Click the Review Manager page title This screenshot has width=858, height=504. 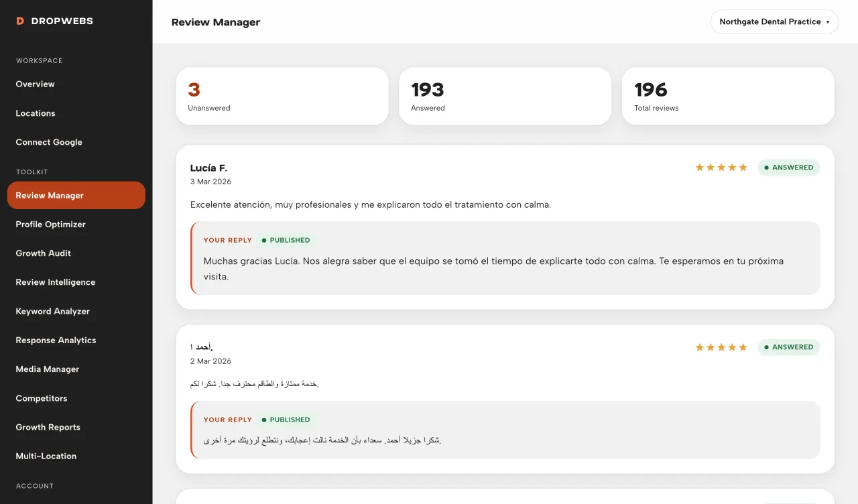pyautogui.click(x=216, y=22)
